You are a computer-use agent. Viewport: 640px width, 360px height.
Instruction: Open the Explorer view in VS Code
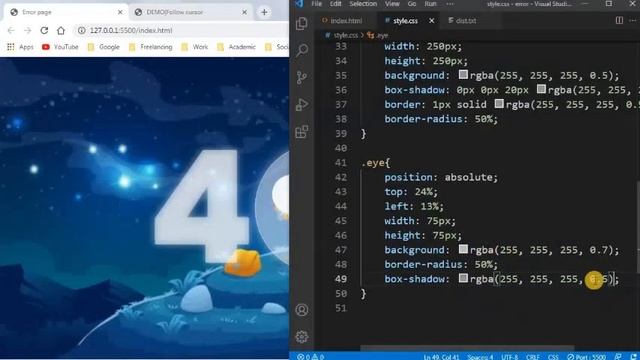pos(302,24)
